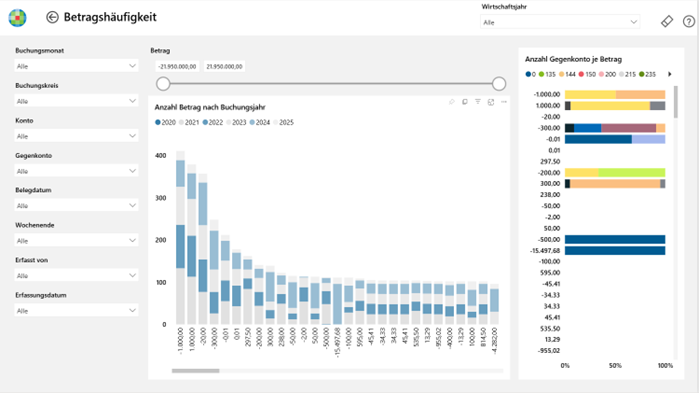Click 'Anzahl Gegenkonto je Betrag' chart title
699x393 pixels.
[573, 59]
